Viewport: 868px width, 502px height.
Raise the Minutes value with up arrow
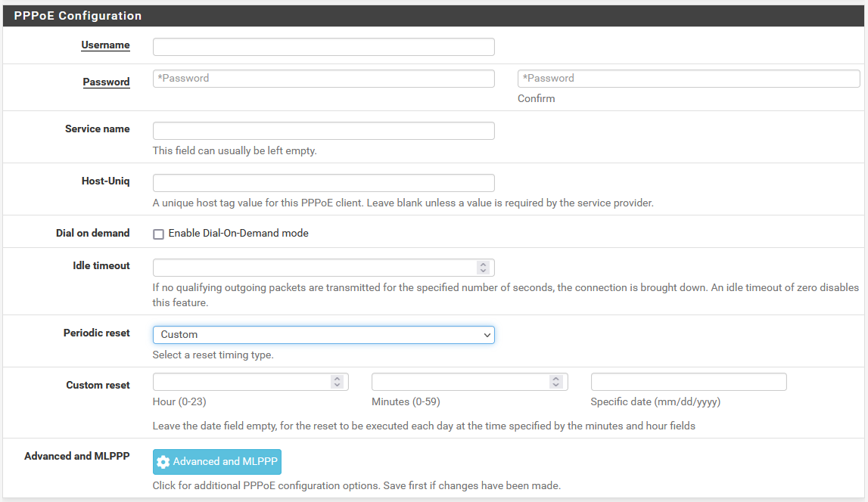556,379
